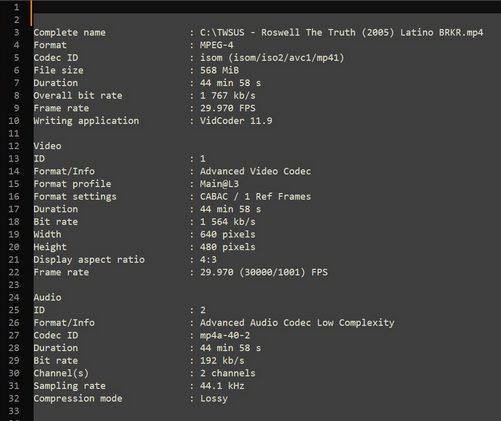Click the '29.970 (30000/1001) FPS' value
501x421 pixels.
(264, 272)
